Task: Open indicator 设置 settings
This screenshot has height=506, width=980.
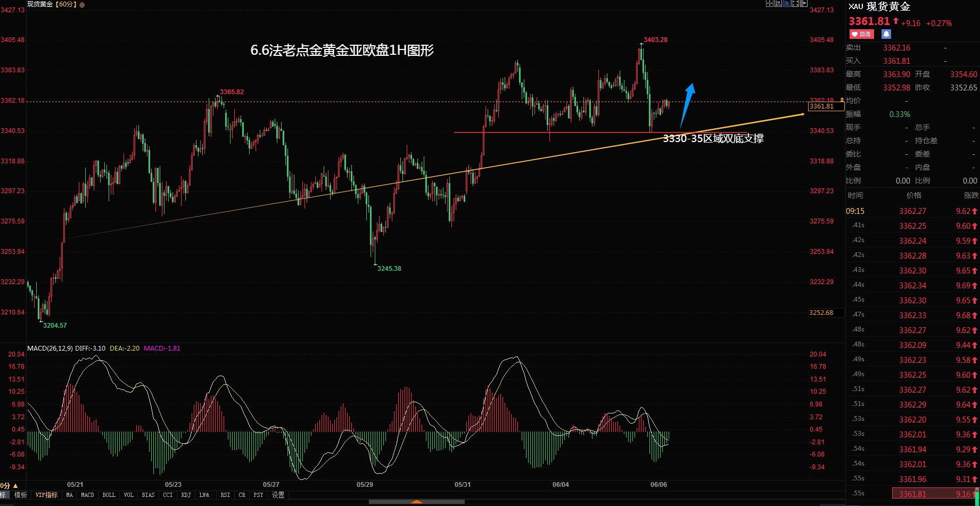Action: point(278,495)
